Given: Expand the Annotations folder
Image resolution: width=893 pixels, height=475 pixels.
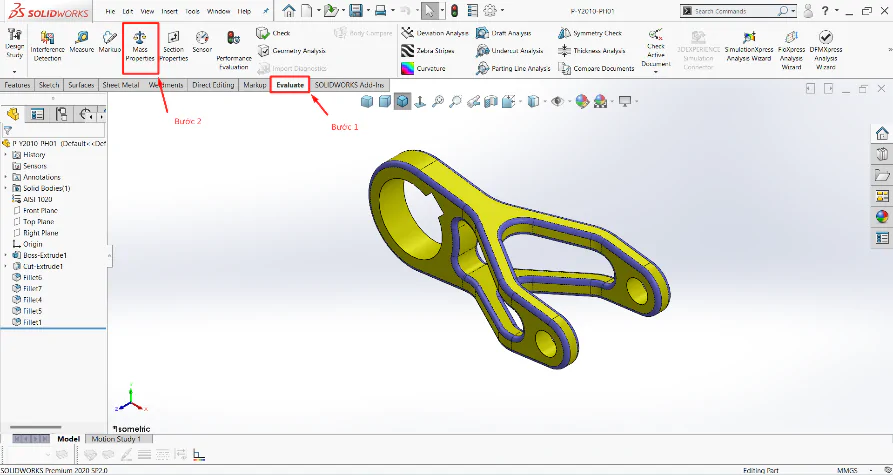Looking at the screenshot, I should [x=6, y=177].
